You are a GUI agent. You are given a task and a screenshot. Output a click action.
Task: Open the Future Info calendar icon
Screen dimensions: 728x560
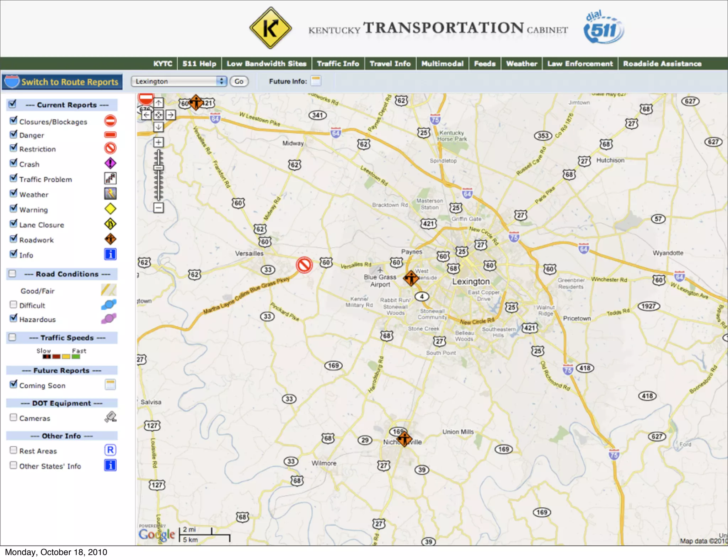tap(316, 81)
